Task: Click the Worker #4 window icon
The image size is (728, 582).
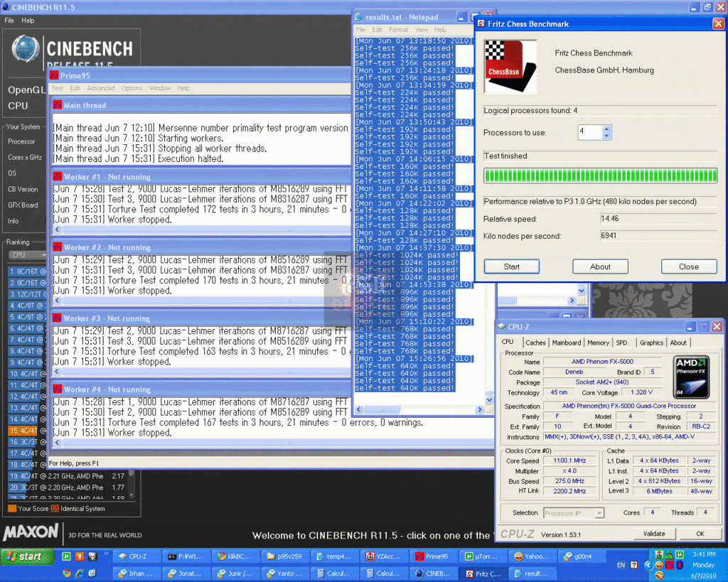Action: [57, 389]
